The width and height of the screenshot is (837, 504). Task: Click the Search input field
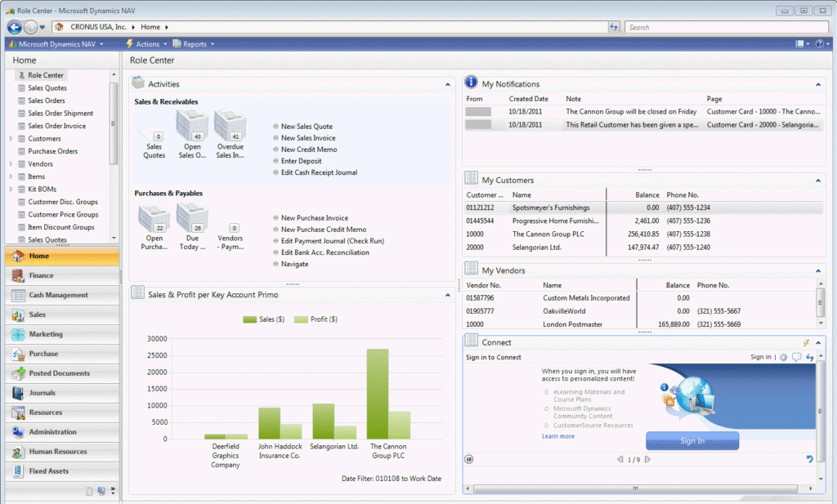tap(726, 27)
